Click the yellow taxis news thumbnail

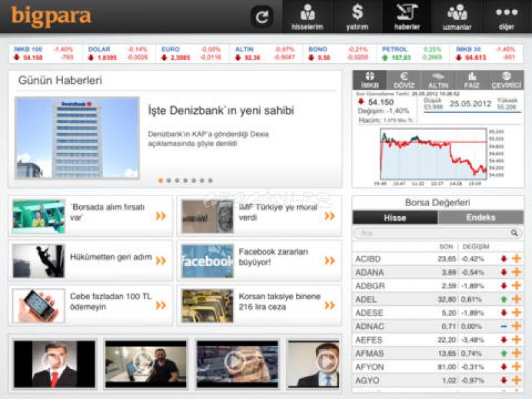pyautogui.click(x=207, y=305)
